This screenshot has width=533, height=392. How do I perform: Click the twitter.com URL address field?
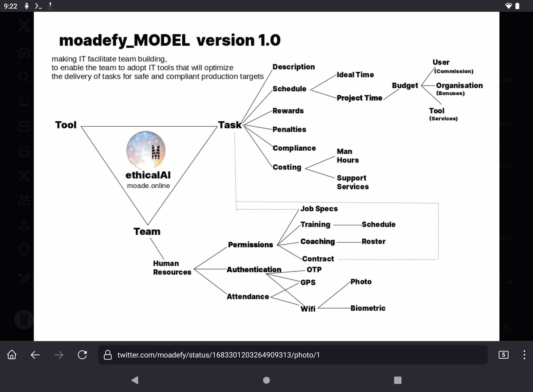(218, 355)
